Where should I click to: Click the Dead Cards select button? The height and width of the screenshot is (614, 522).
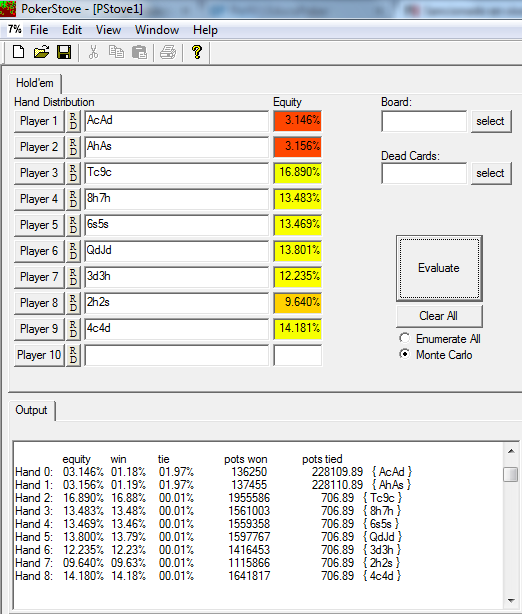click(491, 173)
